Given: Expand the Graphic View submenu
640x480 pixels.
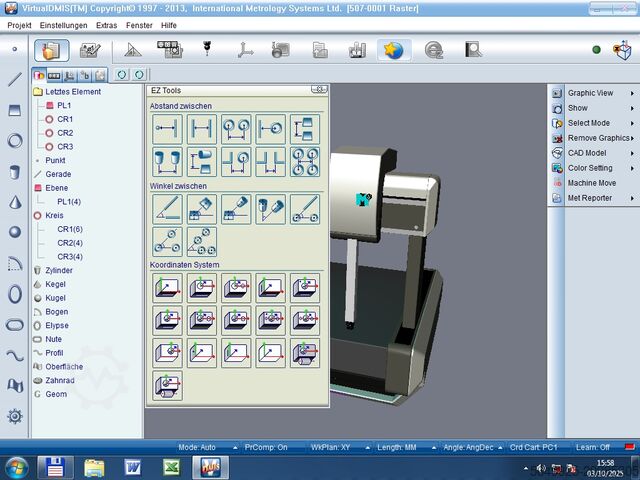Looking at the screenshot, I should coord(590,93).
